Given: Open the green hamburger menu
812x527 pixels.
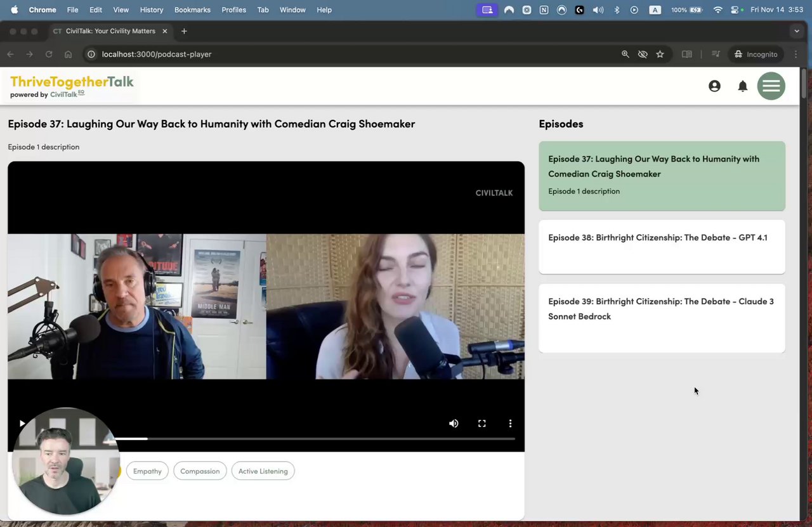Looking at the screenshot, I should click(771, 86).
